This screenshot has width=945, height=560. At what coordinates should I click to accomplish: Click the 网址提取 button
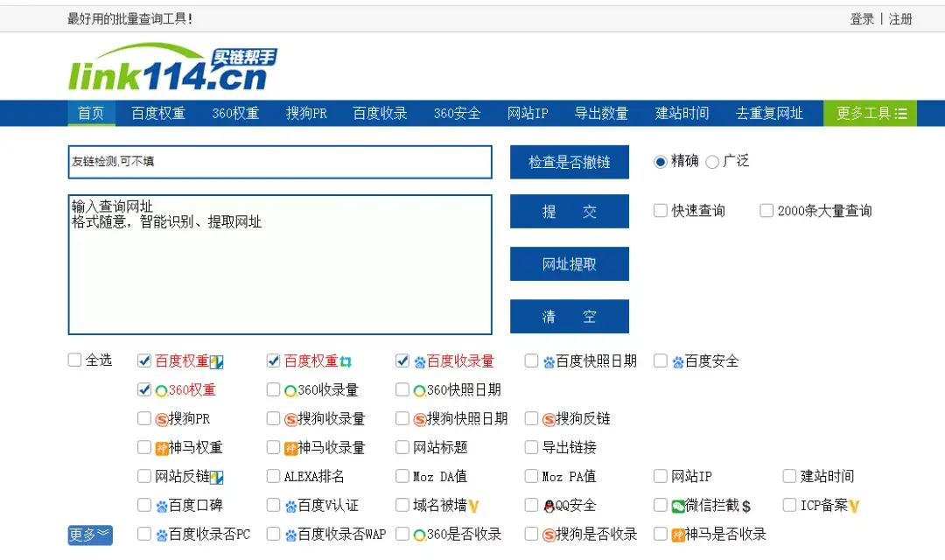(570, 264)
